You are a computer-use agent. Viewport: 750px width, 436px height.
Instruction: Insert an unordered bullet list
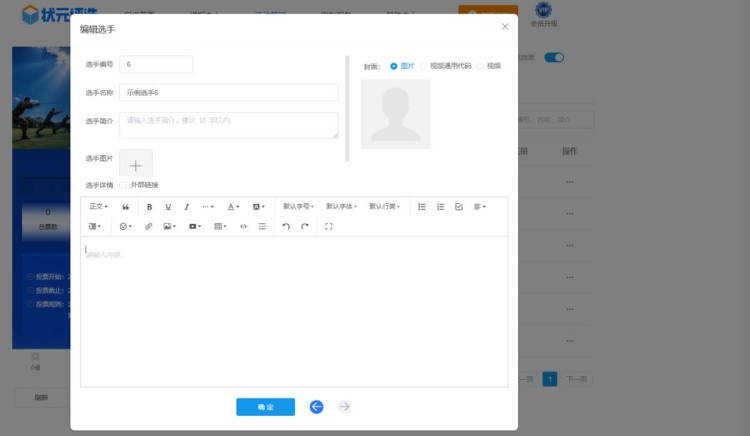(421, 207)
